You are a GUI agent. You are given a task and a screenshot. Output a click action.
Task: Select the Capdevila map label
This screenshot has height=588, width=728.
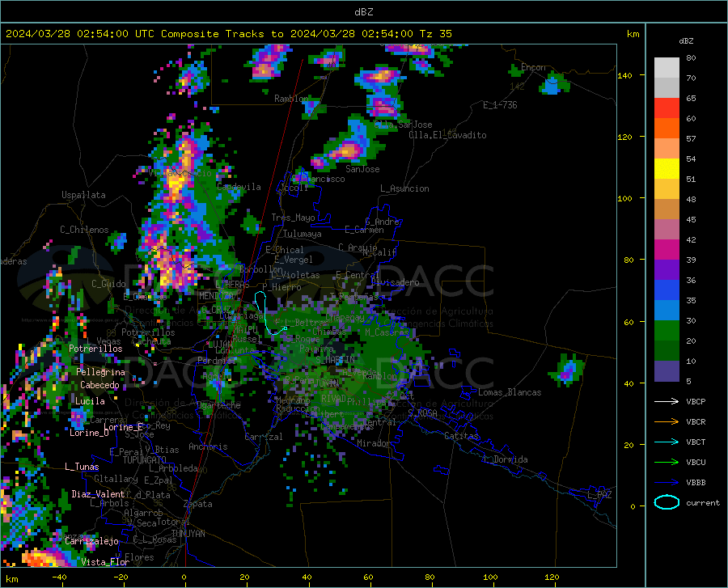click(x=239, y=187)
